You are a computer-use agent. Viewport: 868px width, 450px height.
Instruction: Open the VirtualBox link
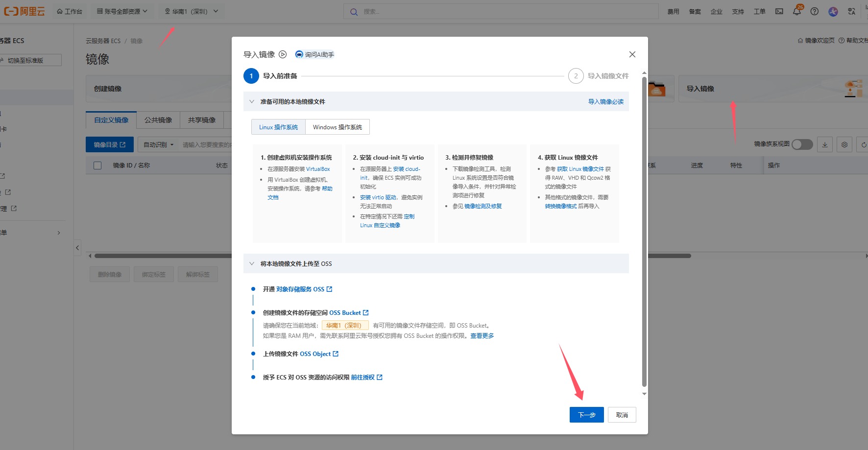pos(318,169)
